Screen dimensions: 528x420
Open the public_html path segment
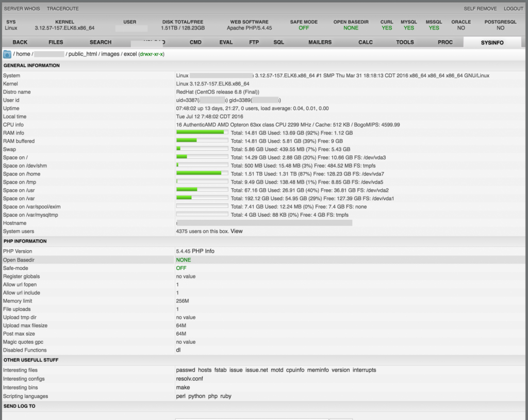(x=84, y=54)
